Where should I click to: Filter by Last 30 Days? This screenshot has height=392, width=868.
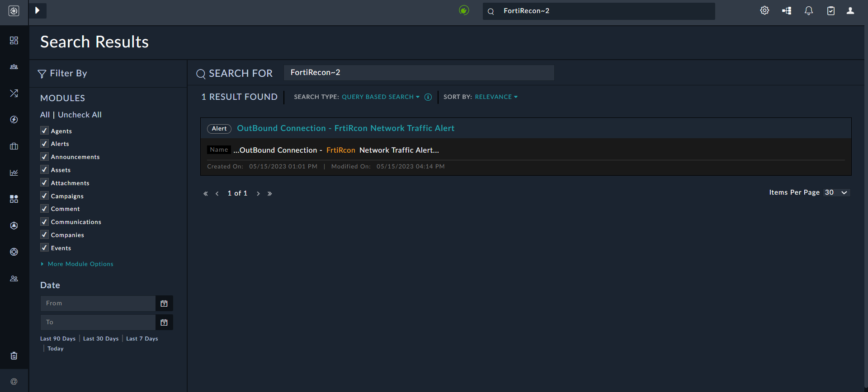[101, 339]
